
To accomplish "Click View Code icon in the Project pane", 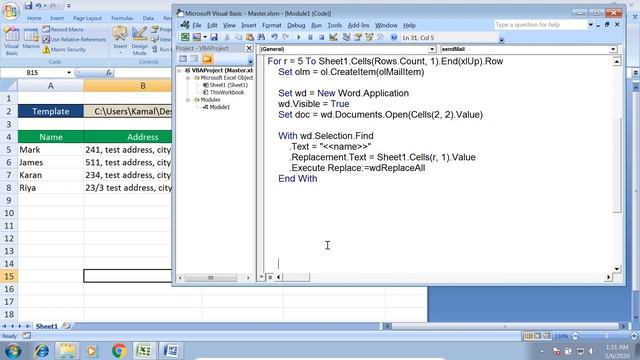I will pos(183,59).
